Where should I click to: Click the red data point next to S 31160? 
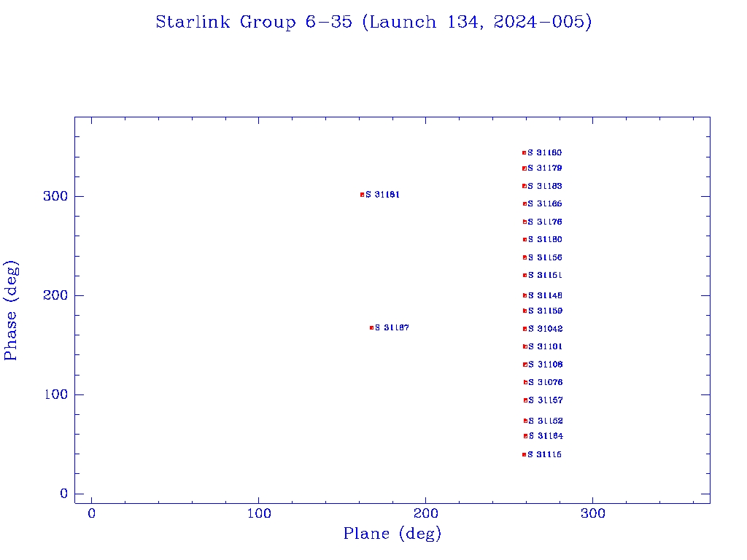pos(524,153)
